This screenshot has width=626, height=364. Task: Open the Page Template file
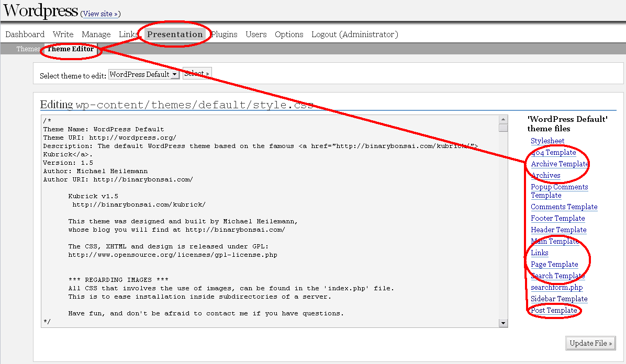pyautogui.click(x=554, y=265)
